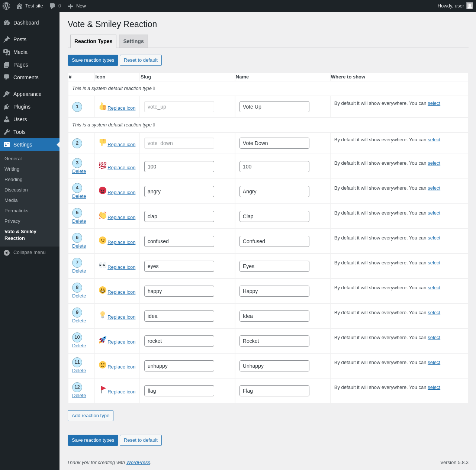
Task: Open Permalinks settings submenu item
Action: (x=16, y=210)
